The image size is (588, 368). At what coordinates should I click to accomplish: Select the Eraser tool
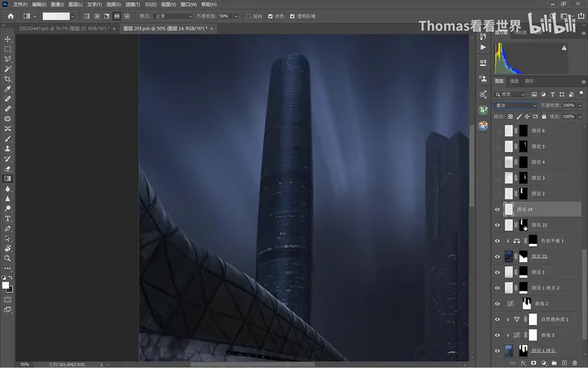(8, 169)
